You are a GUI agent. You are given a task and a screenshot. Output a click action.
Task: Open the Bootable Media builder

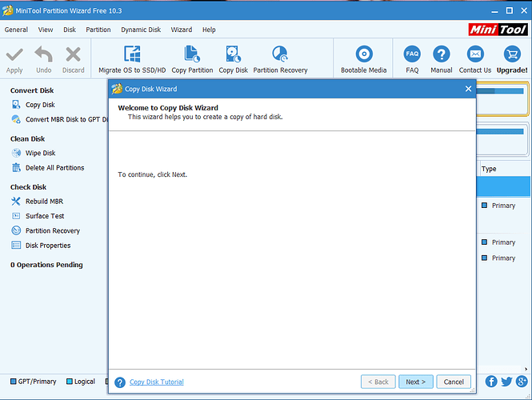(x=364, y=60)
